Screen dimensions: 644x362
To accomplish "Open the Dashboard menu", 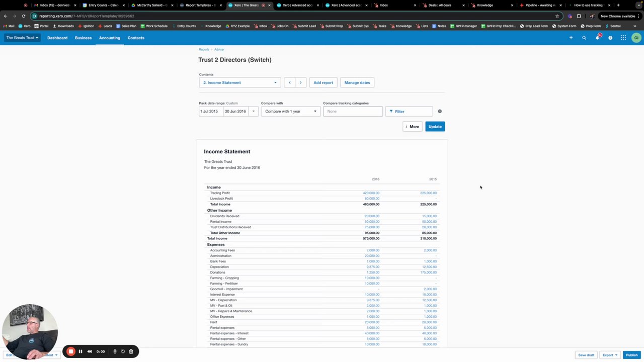I will coord(57,38).
